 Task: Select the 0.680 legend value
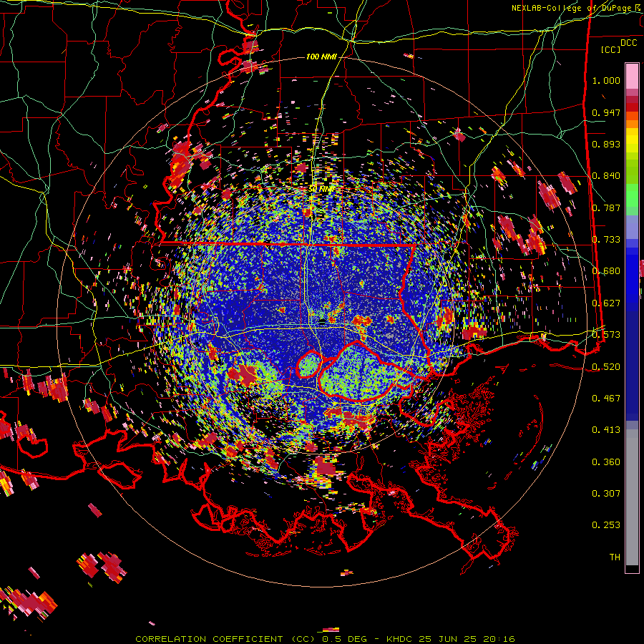click(x=606, y=271)
